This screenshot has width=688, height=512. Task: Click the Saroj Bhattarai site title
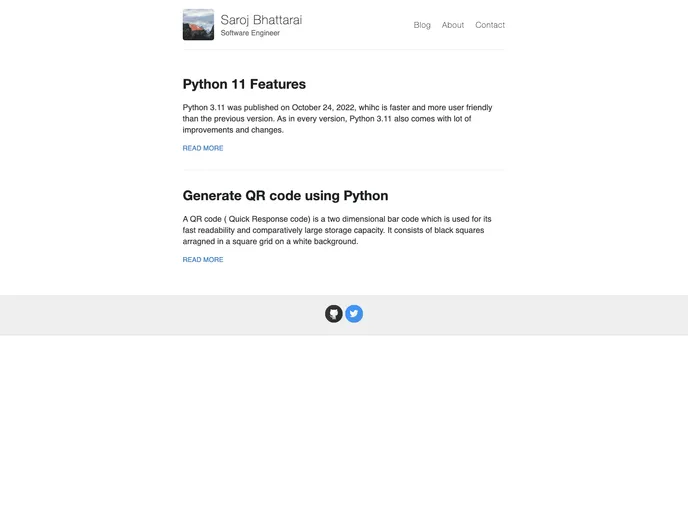tap(261, 20)
